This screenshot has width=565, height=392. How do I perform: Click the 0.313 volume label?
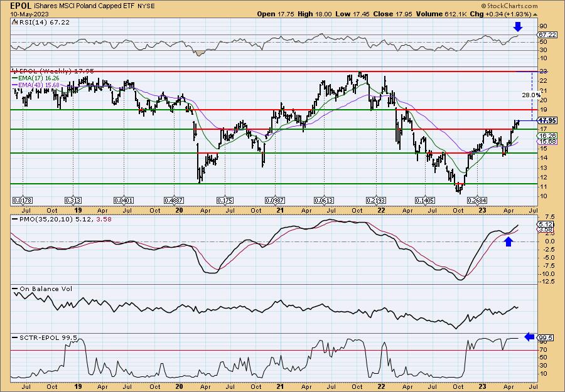coord(73,201)
